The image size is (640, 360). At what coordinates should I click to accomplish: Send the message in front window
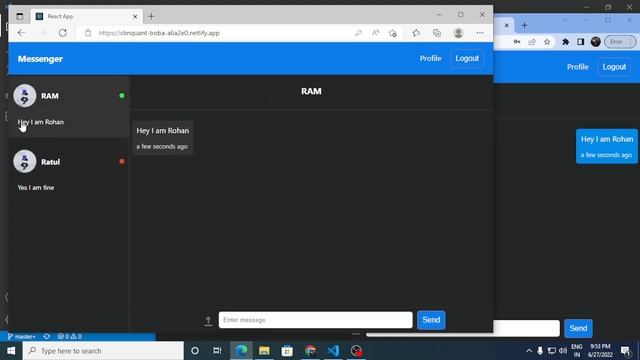(x=431, y=320)
